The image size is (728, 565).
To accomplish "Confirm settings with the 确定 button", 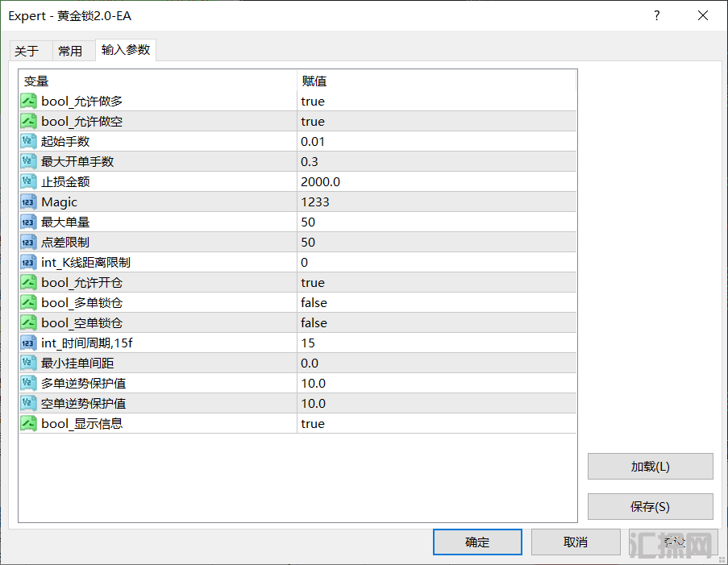I will [477, 542].
